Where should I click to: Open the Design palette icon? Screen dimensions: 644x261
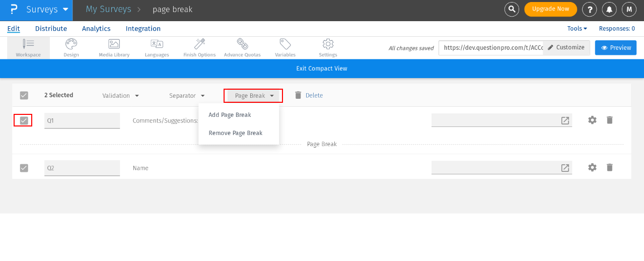71,44
